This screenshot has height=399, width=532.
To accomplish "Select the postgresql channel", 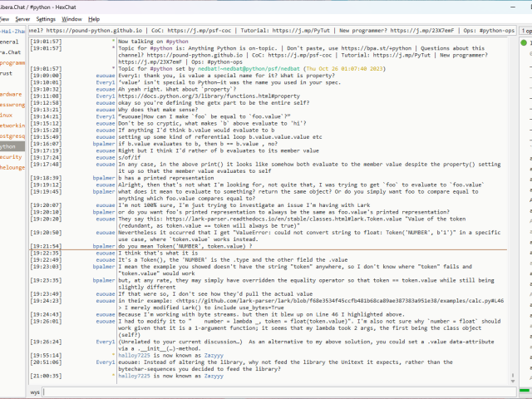I will pos(12,135).
